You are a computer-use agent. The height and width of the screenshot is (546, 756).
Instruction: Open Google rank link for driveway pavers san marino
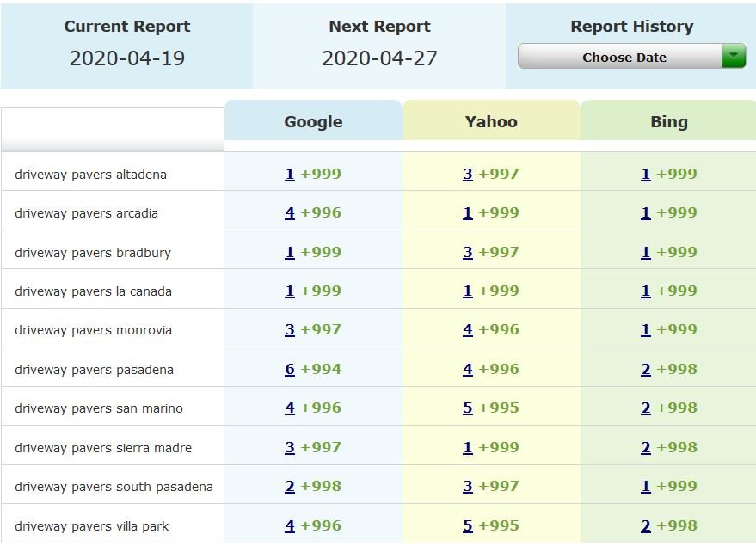pos(290,408)
